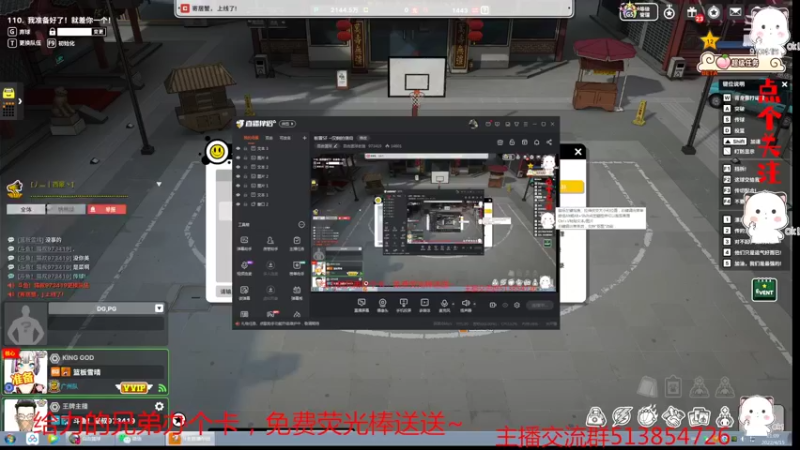Screen dimensions: 800x450
Task: Switch chat to the middle gray tab
Action: 66,209
